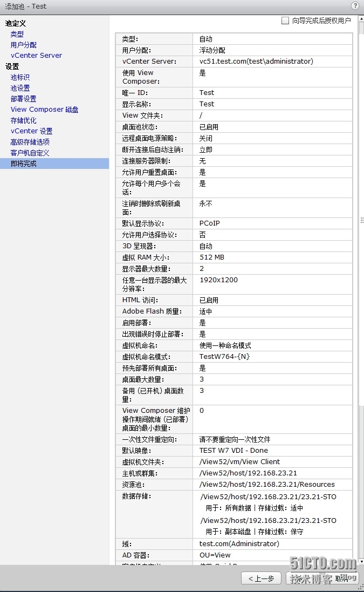Click the HTML 访问: label

(x=140, y=300)
